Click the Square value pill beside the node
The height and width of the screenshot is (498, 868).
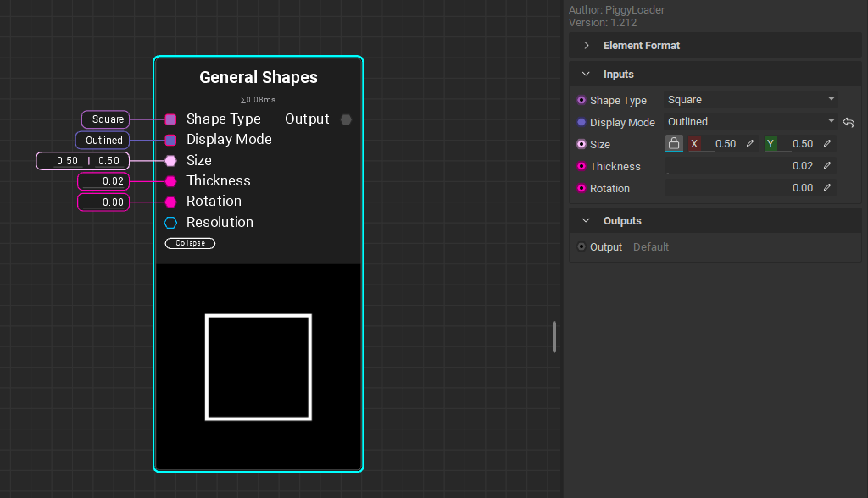(106, 119)
